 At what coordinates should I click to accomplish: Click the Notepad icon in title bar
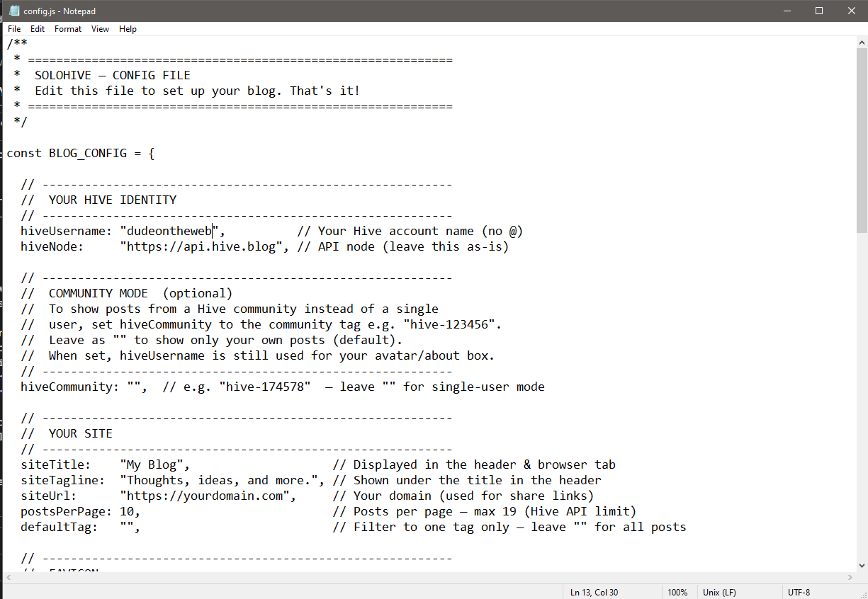tap(14, 11)
